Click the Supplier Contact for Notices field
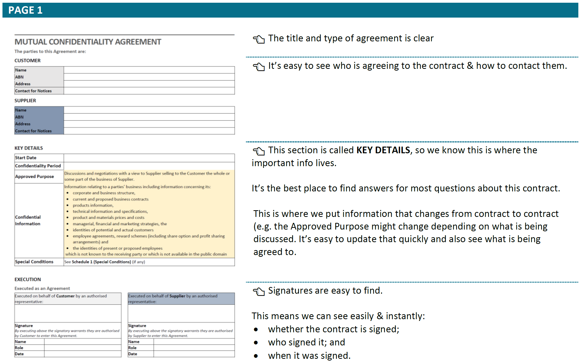Screen dimensions: 588x364 (x=149, y=131)
